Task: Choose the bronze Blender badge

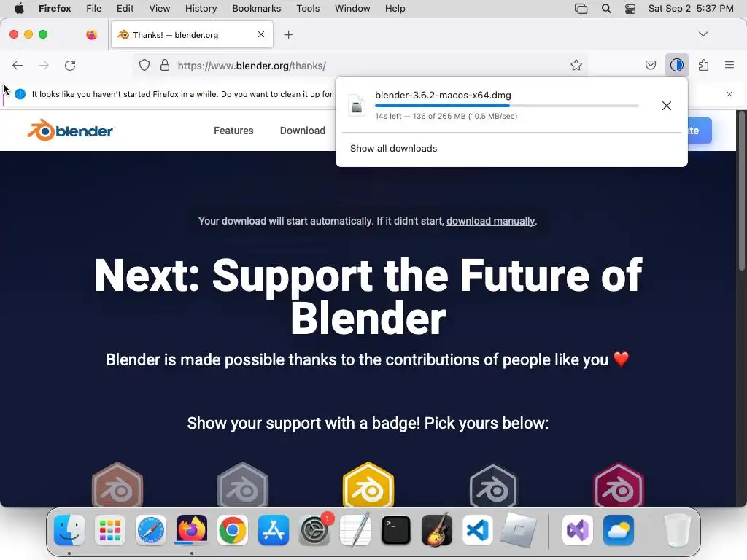Action: click(117, 484)
